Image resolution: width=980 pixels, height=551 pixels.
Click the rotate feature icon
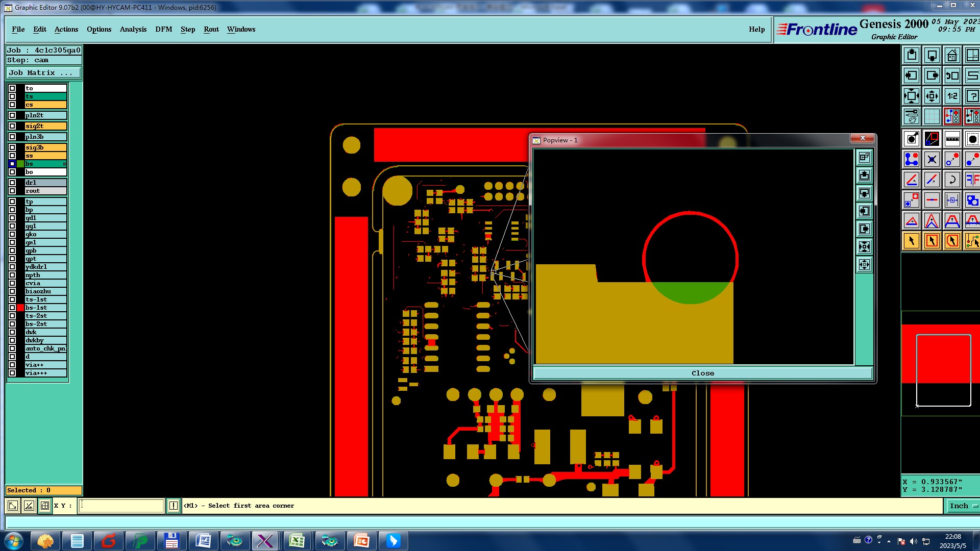(x=952, y=180)
